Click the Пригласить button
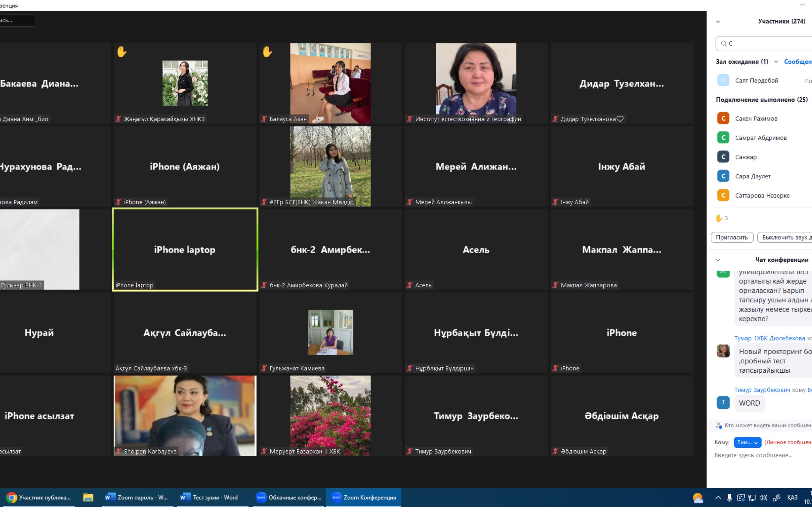The width and height of the screenshot is (812, 507). (732, 237)
